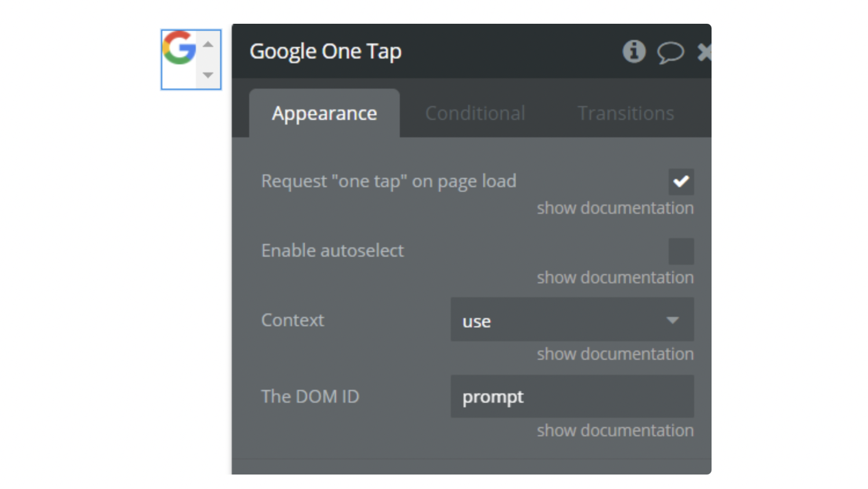Click the up arrow beside the Google logo
The width and height of the screenshot is (868, 489).
(x=208, y=45)
